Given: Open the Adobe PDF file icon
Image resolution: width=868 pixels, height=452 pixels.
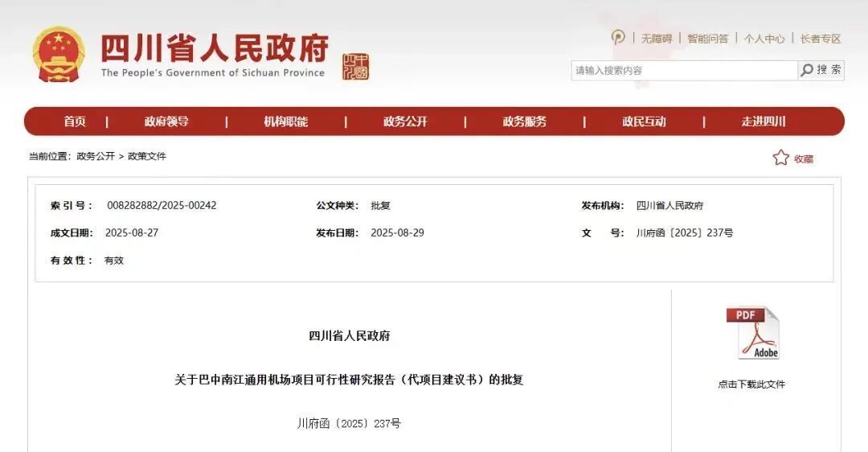Looking at the screenshot, I should pyautogui.click(x=753, y=333).
